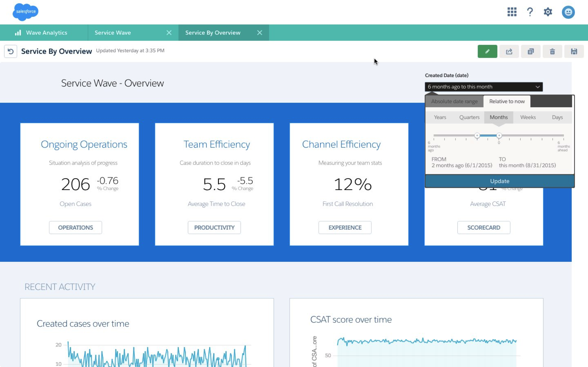Select Years in the date range selector
The height and width of the screenshot is (367, 588).
point(440,117)
